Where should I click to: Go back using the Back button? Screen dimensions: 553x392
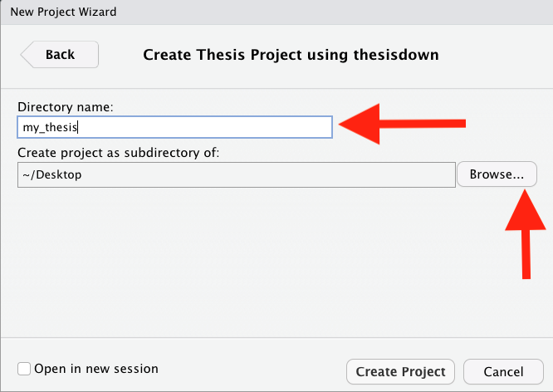coord(60,54)
